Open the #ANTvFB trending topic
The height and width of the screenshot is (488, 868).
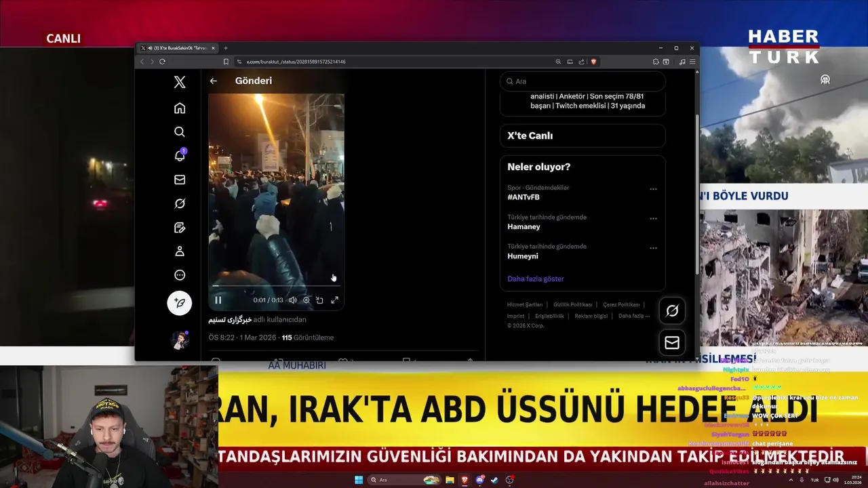coord(524,197)
